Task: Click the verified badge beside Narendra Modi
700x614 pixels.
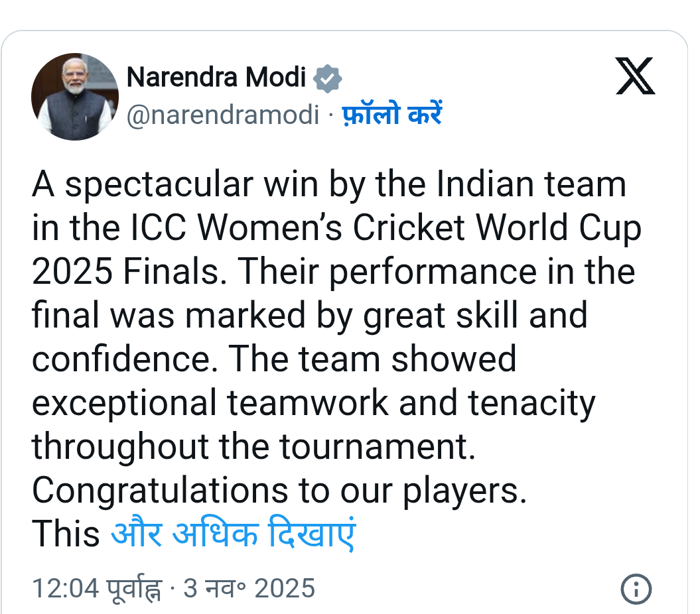Action: click(x=328, y=78)
